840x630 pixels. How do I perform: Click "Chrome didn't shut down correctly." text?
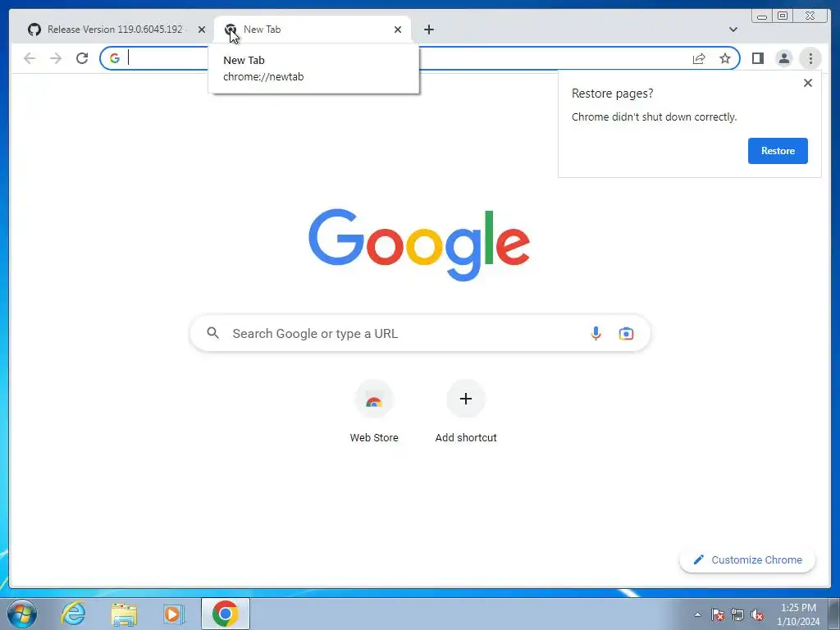click(x=654, y=116)
